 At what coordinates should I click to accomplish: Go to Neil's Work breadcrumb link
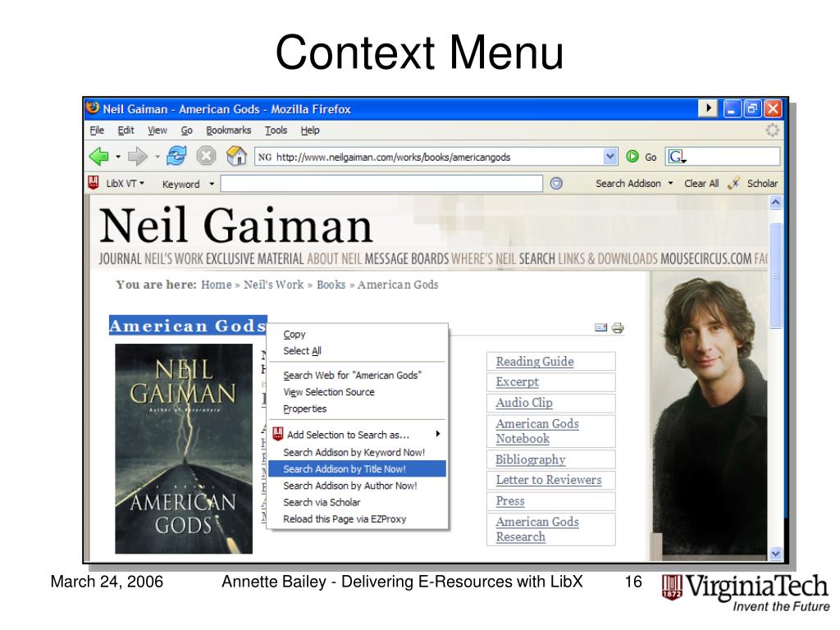click(274, 285)
